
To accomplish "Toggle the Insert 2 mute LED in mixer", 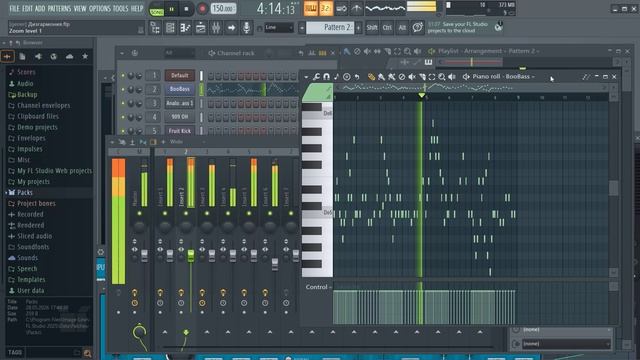I will click(186, 213).
